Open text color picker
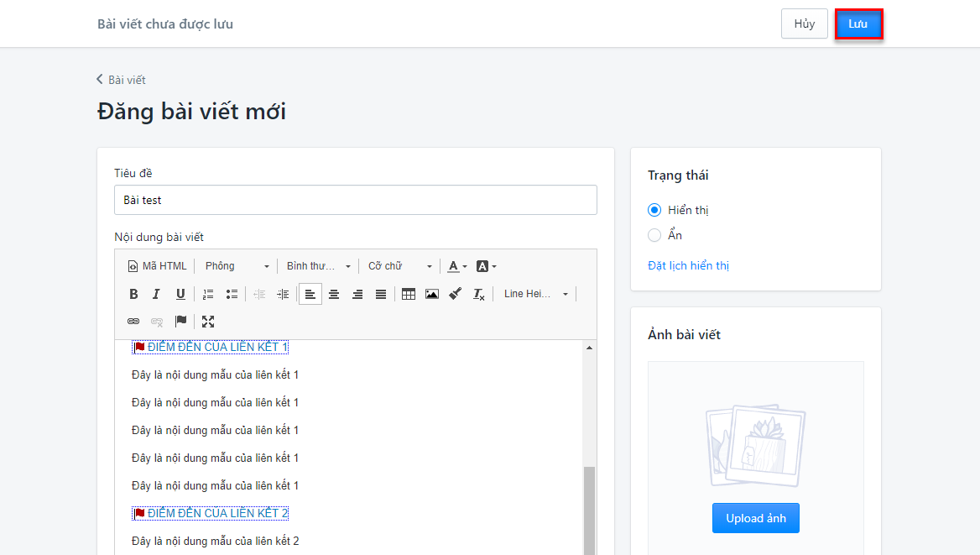 (454, 266)
